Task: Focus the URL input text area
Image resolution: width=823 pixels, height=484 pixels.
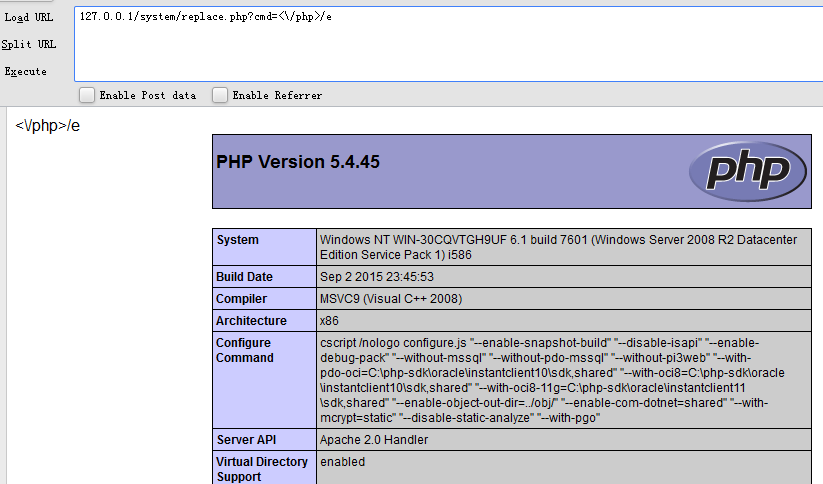Action: (x=449, y=44)
